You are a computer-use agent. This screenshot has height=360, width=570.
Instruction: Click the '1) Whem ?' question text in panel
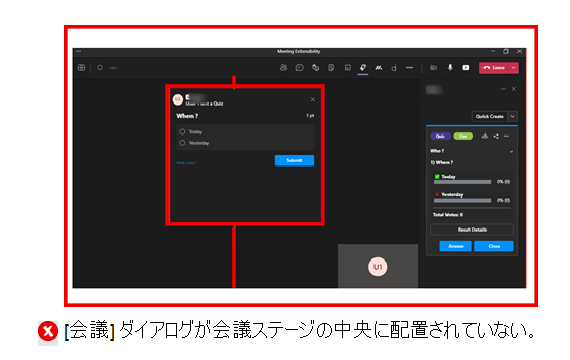(442, 162)
